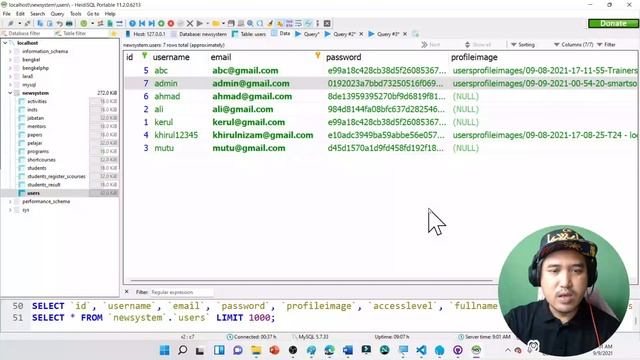Click the save disk icon in toolbar
Viewport: 640px width, 360px height.
[231, 23]
